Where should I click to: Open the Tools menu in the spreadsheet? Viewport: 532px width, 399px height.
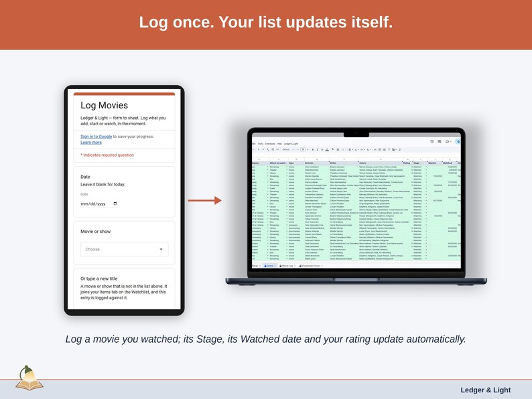tap(260, 144)
